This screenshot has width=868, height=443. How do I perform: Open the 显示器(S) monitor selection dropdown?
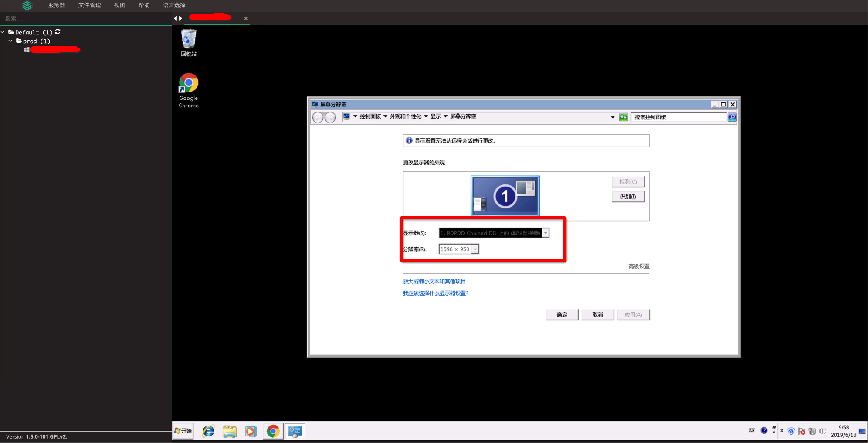pos(546,233)
